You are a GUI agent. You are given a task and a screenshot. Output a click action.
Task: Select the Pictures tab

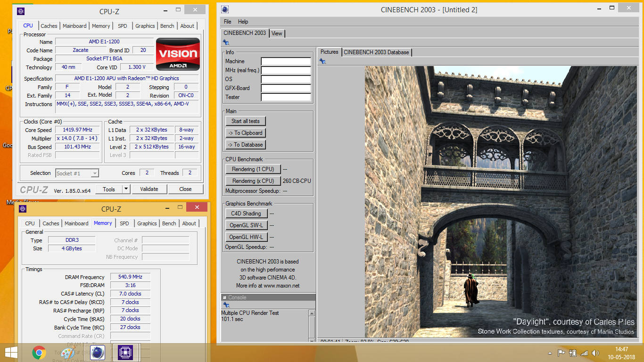tap(330, 52)
